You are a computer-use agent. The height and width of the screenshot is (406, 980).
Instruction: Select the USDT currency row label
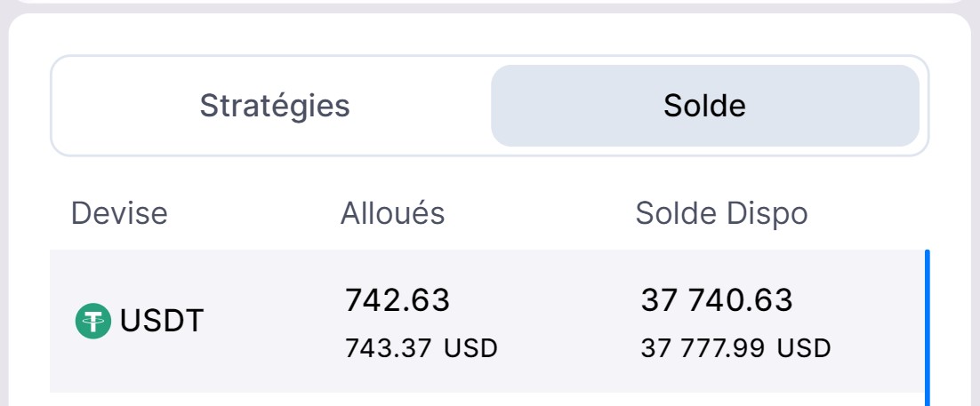[162, 321]
